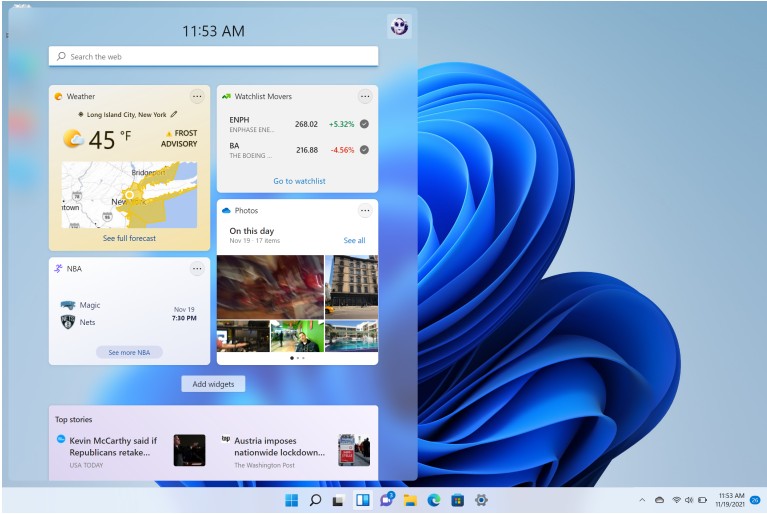This screenshot has width=767, height=514.
Task: Open the Frost Advisory alert
Action: point(179,138)
